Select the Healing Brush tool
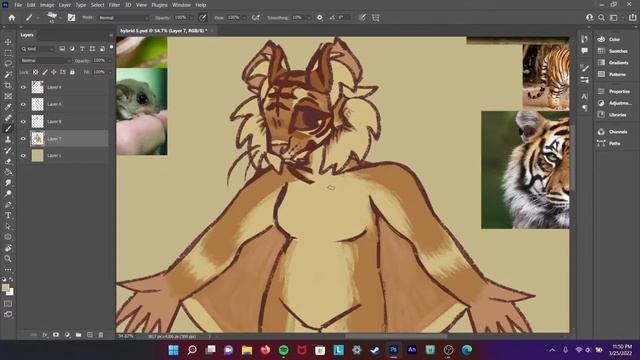 tap(8, 118)
